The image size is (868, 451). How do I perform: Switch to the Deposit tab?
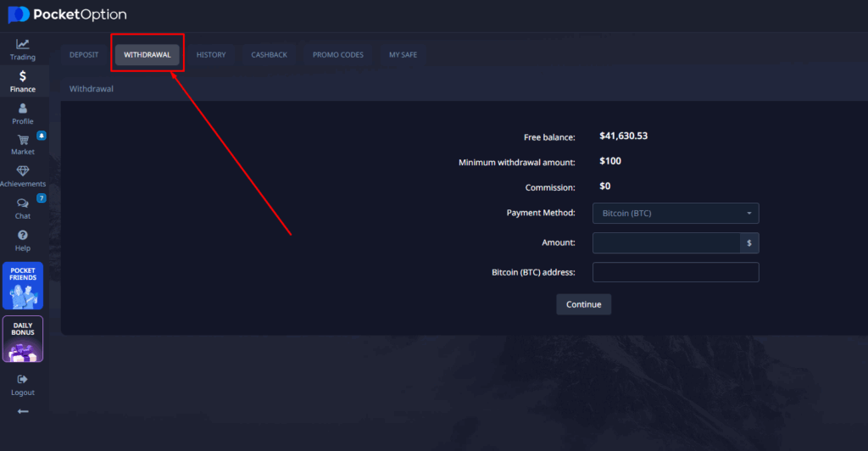click(x=84, y=55)
